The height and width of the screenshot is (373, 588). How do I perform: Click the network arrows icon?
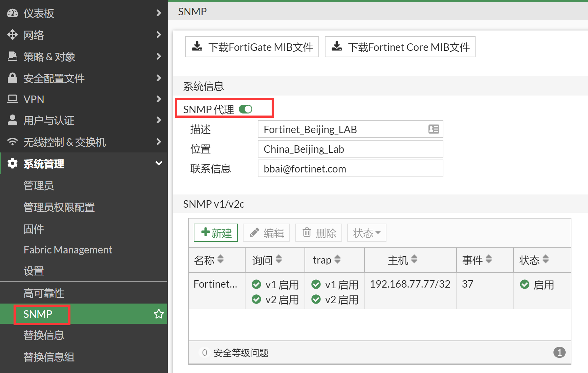(13, 35)
